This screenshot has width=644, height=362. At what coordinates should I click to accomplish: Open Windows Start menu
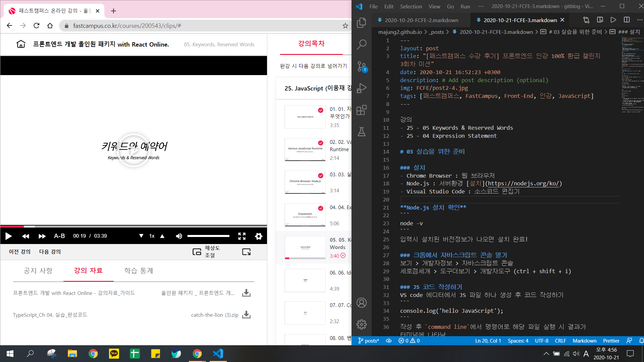coord(10,354)
